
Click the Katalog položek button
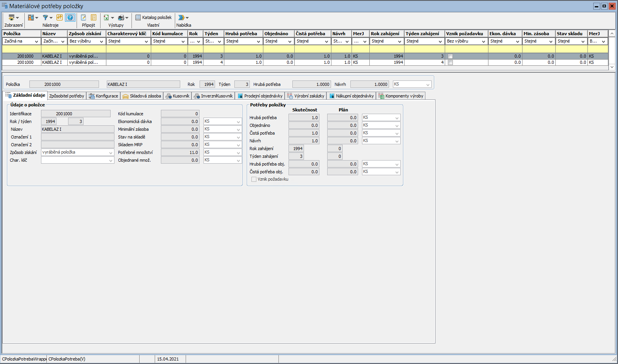tap(154, 17)
